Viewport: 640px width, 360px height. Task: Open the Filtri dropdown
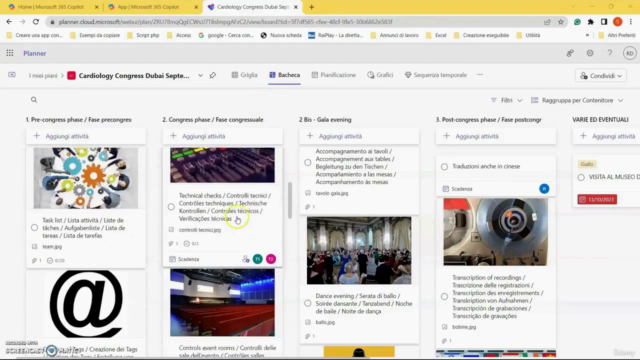(507, 100)
